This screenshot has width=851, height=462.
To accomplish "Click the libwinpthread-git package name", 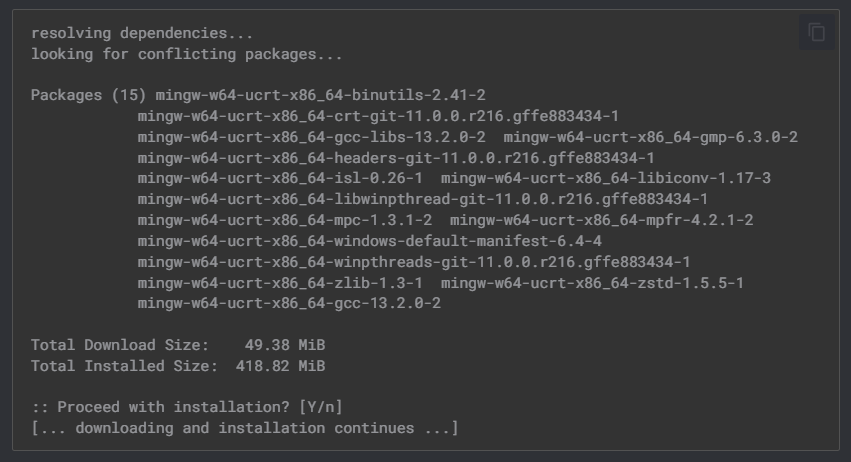I will tap(423, 199).
